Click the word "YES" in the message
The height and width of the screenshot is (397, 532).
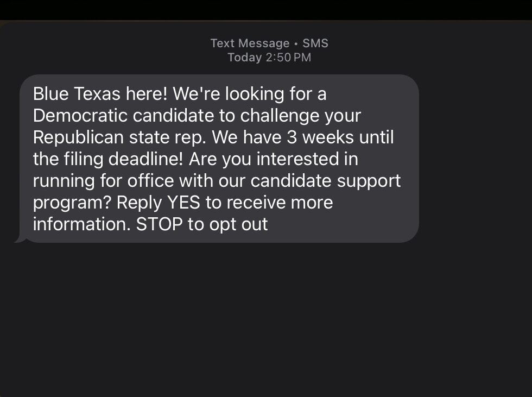click(185, 203)
